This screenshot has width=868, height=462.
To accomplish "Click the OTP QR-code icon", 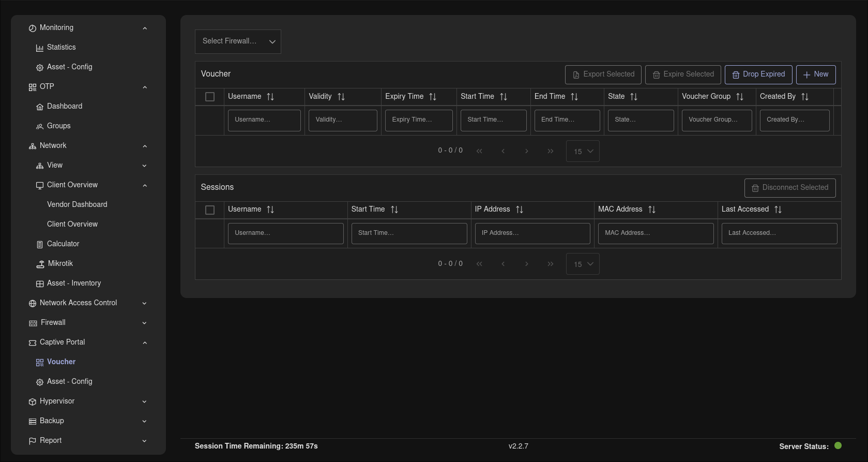I will tap(33, 87).
